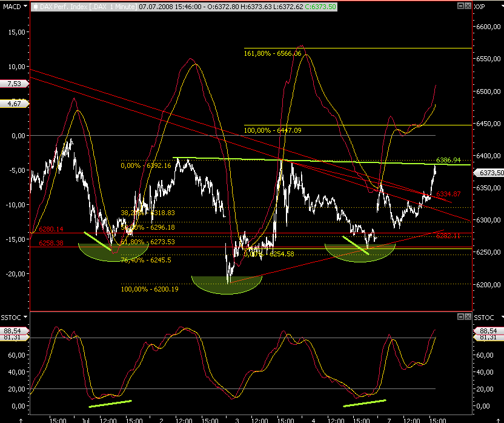This screenshot has height=423, width=504.
Task: Open the right SSTOC scale dropdown
Action: tap(502, 317)
